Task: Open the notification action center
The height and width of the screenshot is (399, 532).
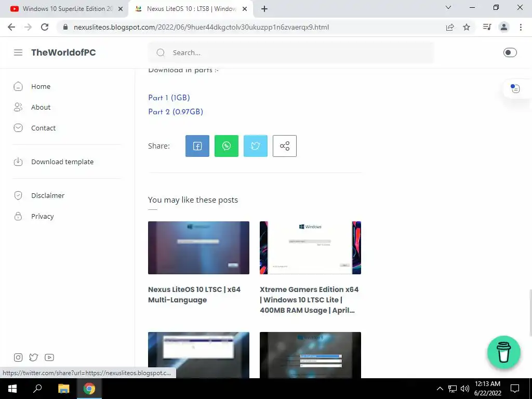Action: (515, 389)
